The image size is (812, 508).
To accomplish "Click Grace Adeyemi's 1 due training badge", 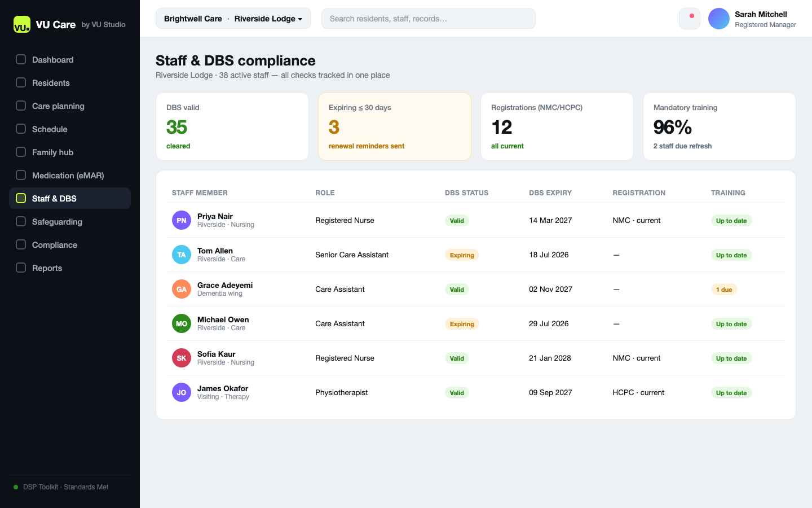I will [724, 290].
